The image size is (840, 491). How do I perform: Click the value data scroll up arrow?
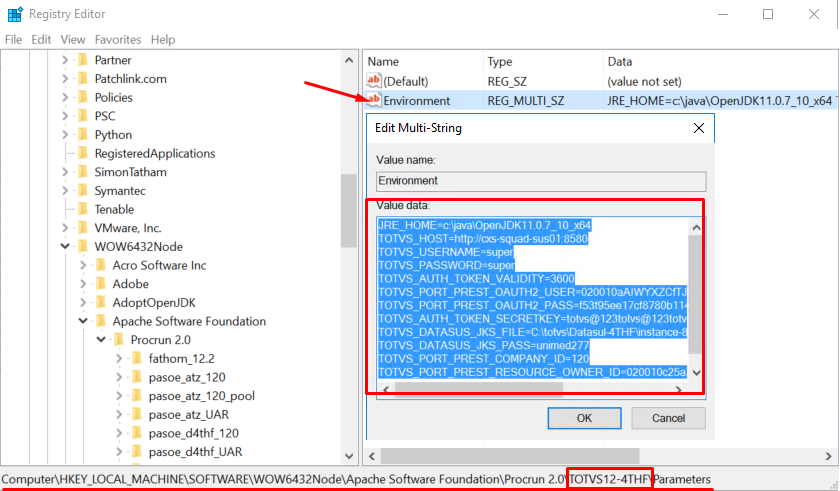[x=696, y=228]
